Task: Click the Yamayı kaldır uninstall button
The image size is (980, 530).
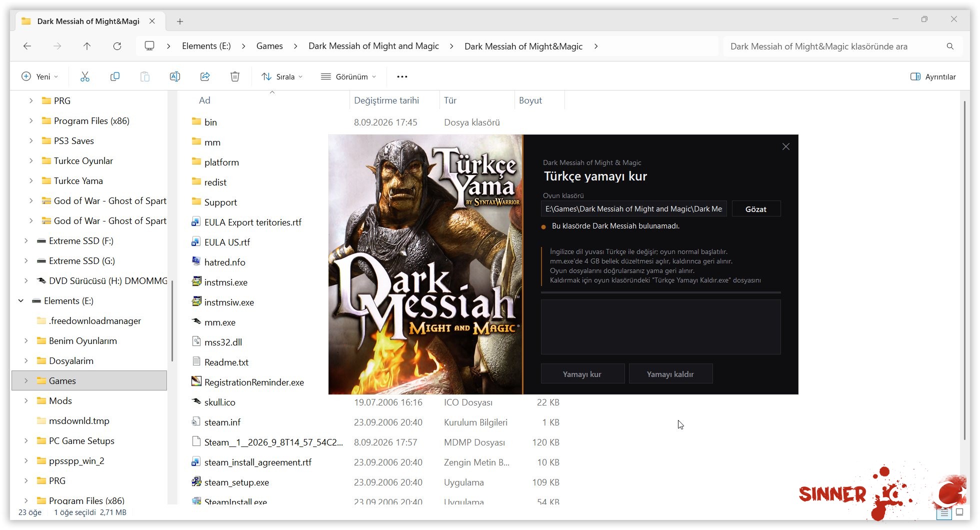Action: pos(670,374)
